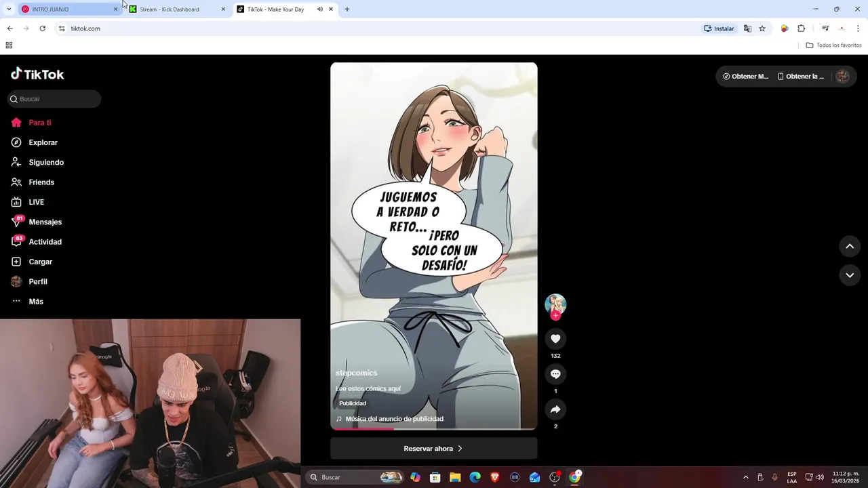The height and width of the screenshot is (488, 868).
Task: Share the video with arrow icon
Action: pyautogui.click(x=555, y=409)
